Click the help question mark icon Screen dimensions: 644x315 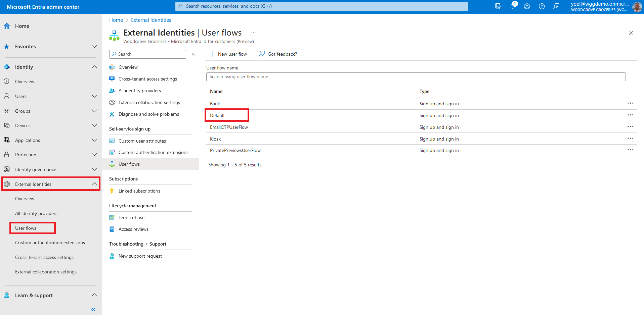pyautogui.click(x=542, y=6)
